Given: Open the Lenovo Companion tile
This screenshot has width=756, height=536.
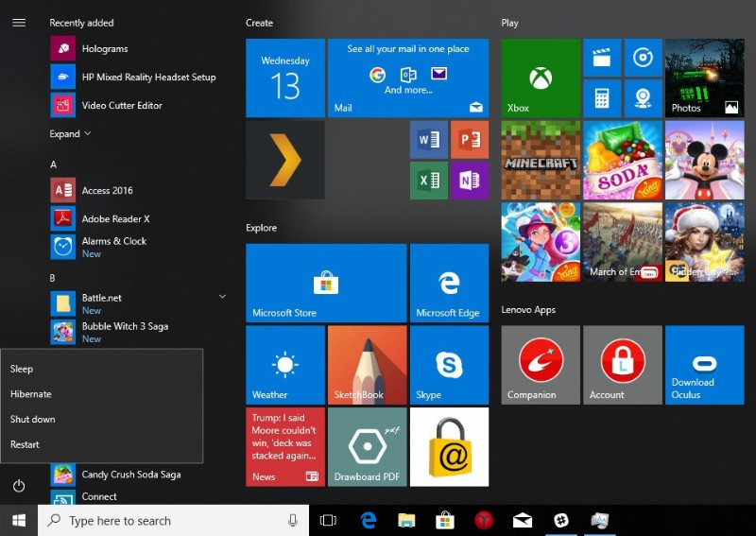Looking at the screenshot, I should click(541, 365).
